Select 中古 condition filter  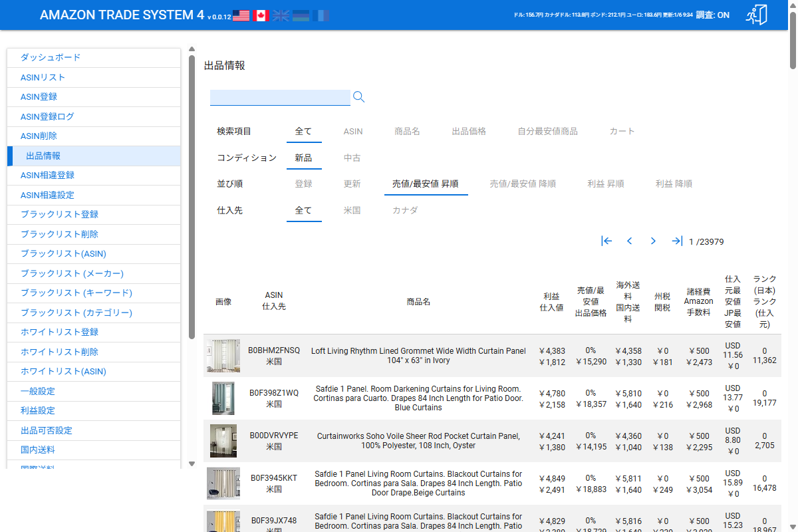pos(352,158)
